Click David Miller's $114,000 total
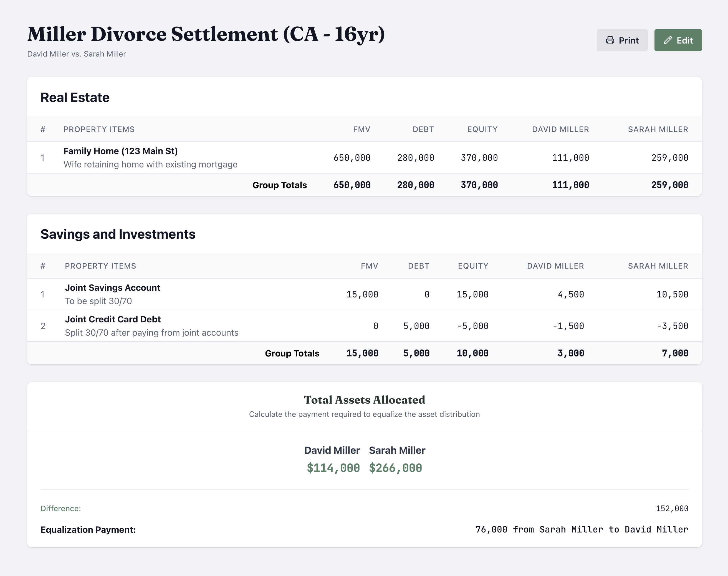 pyautogui.click(x=333, y=468)
